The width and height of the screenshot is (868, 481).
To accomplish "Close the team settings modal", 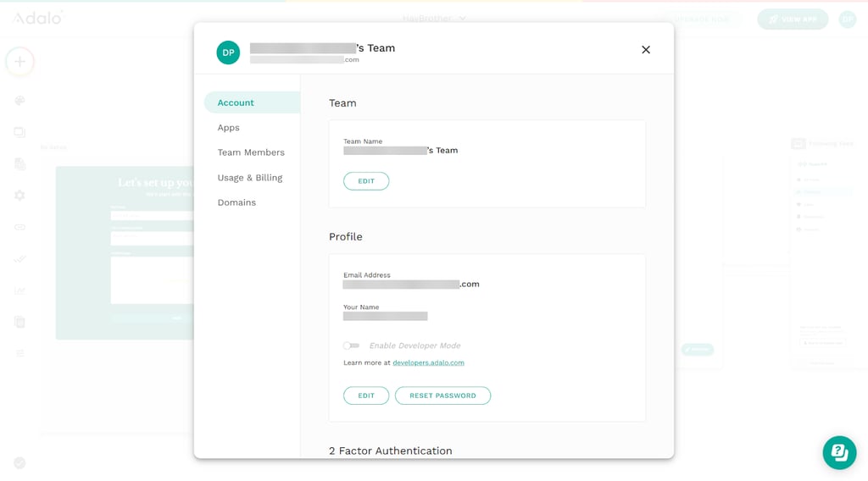I will pyautogui.click(x=645, y=50).
